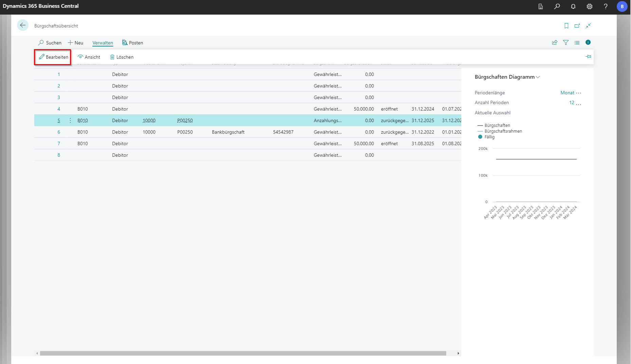Open the settings gear
The height and width of the screenshot is (364, 631).
click(x=589, y=6)
